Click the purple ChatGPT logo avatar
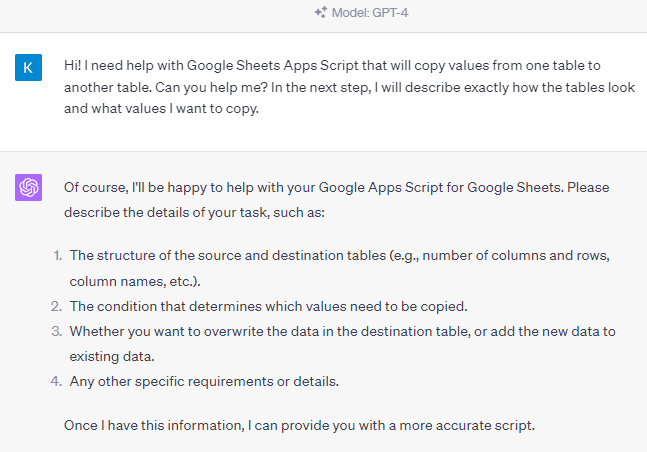Image resolution: width=647 pixels, height=452 pixels. click(x=28, y=187)
